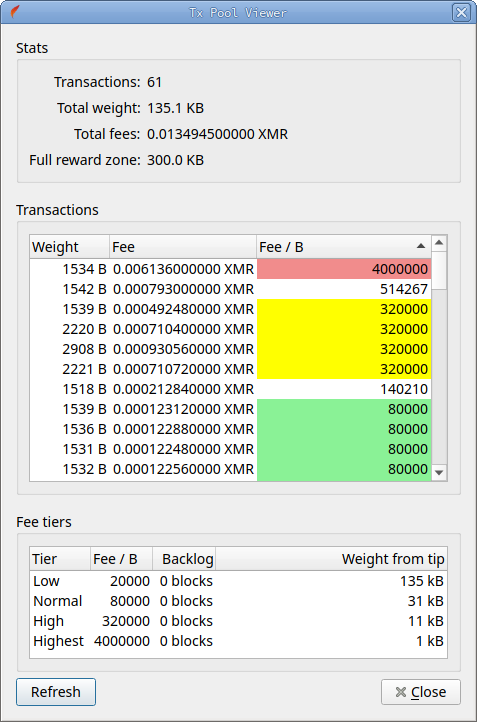Click the Backlog column header in fee tiers
This screenshot has width=477, height=722.
point(184,559)
